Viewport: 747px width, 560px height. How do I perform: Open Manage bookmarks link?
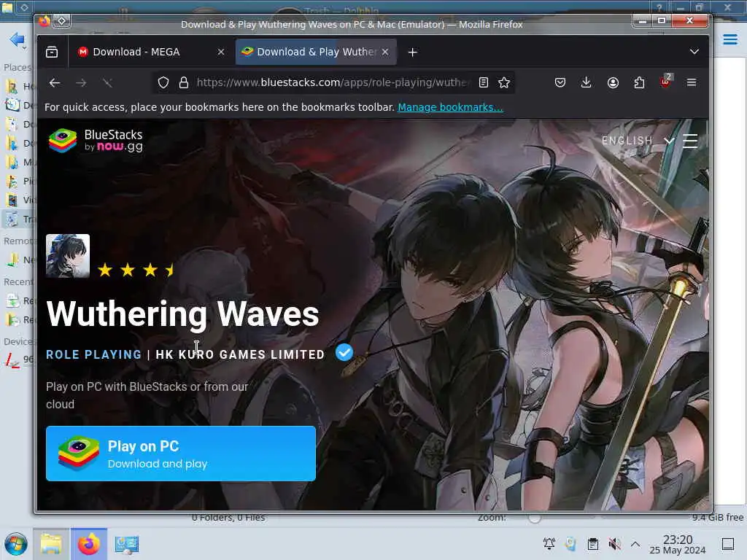tap(450, 108)
